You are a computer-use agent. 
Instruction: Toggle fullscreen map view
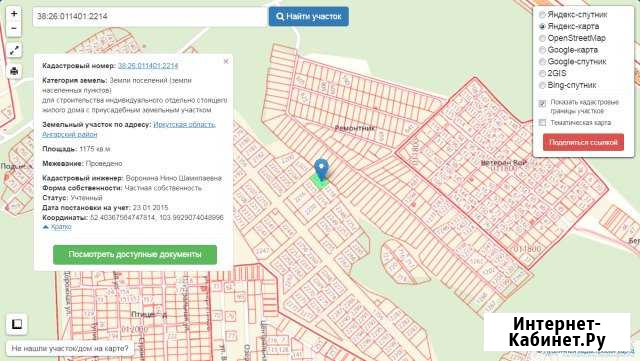pyautogui.click(x=14, y=51)
